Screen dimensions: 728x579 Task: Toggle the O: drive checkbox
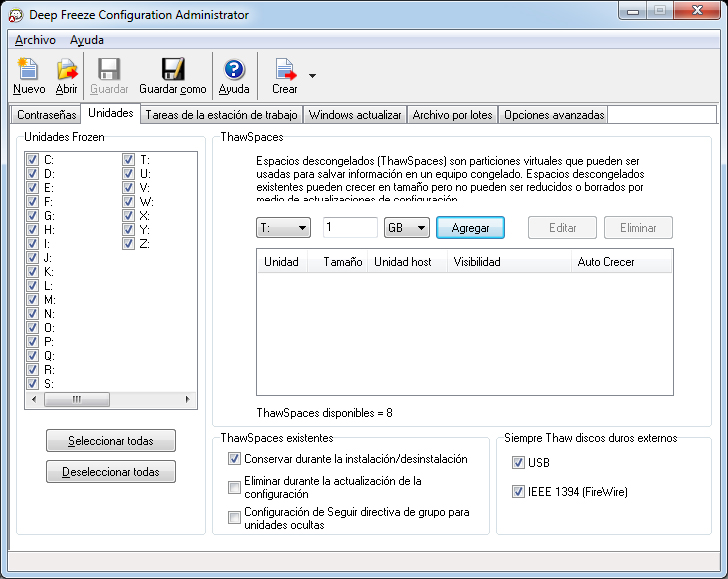[32, 327]
